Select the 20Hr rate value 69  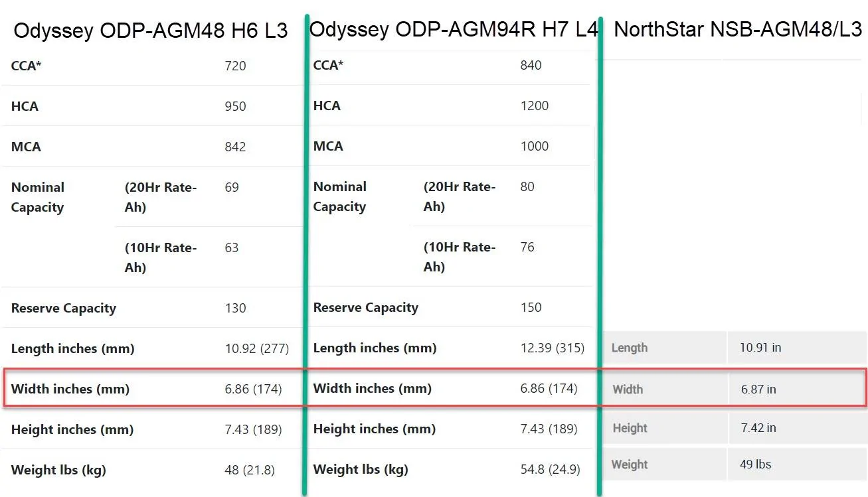tap(232, 187)
